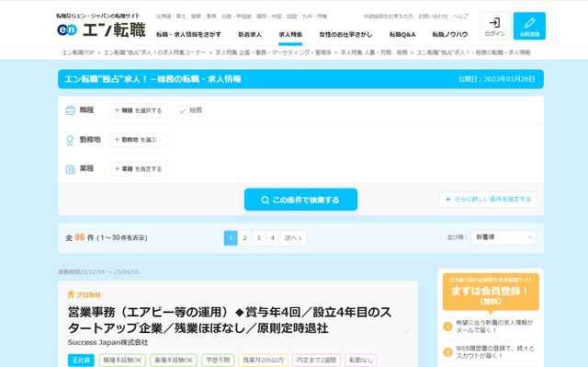Open the 営業事務（エアビー等の運用） job title
Viewport: 588px width, 367px height.
pos(230,320)
